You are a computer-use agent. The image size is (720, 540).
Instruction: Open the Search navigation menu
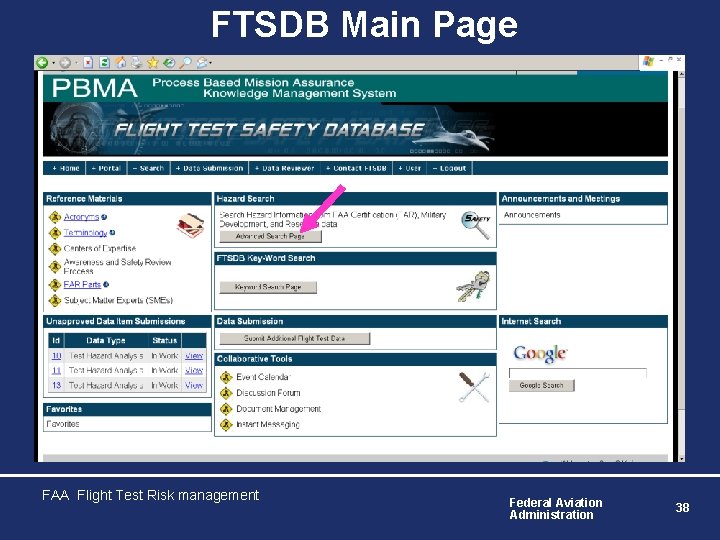click(x=148, y=168)
